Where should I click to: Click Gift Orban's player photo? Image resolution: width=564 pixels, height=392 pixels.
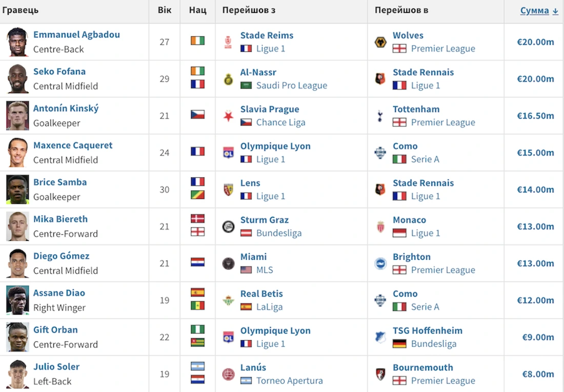[17, 337]
